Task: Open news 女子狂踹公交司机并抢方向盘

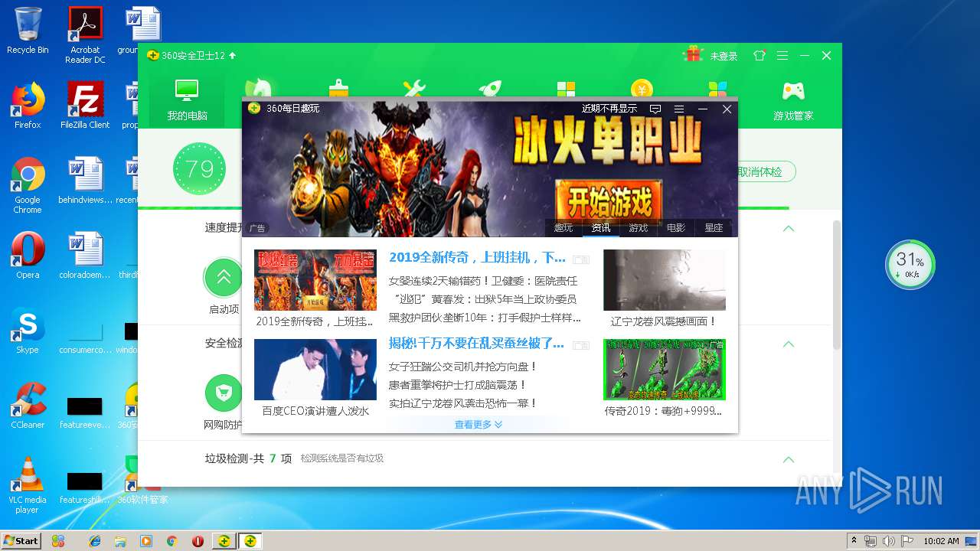Action: [463, 367]
